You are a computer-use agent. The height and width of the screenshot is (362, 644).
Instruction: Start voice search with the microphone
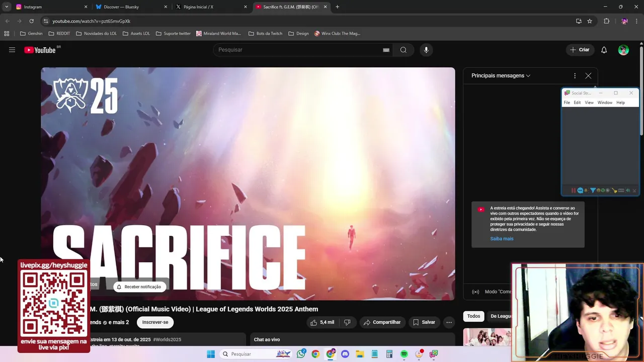pyautogui.click(x=426, y=50)
